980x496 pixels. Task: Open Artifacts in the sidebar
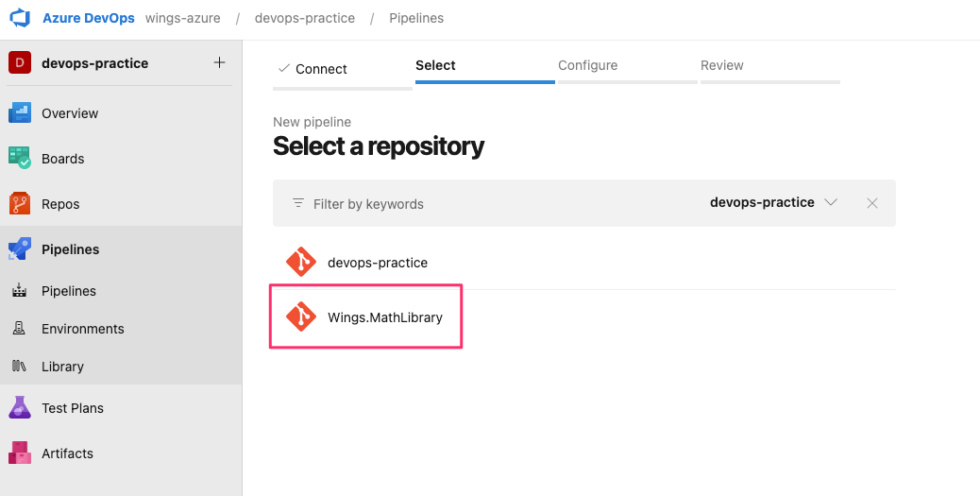coord(67,453)
